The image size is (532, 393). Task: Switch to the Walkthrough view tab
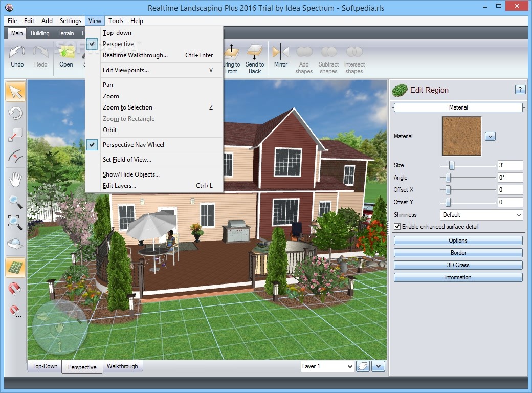[x=122, y=366]
